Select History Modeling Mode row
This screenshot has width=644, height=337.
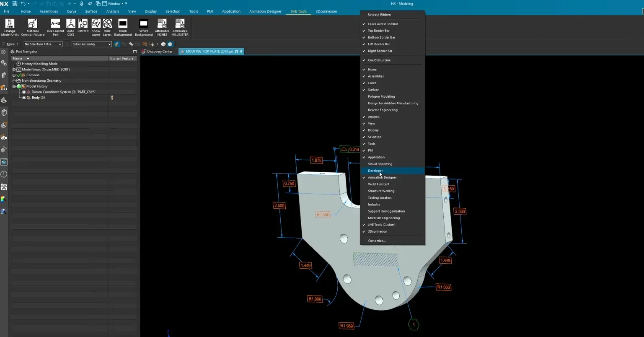(x=39, y=64)
